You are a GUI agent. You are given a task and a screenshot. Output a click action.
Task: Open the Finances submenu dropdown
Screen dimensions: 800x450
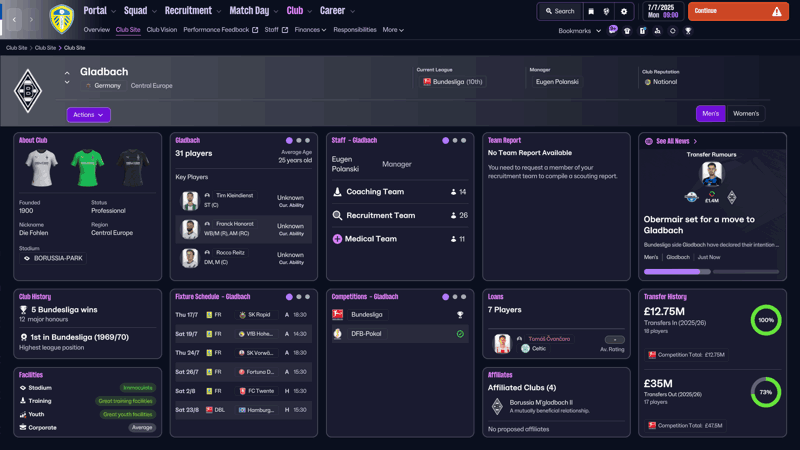310,30
